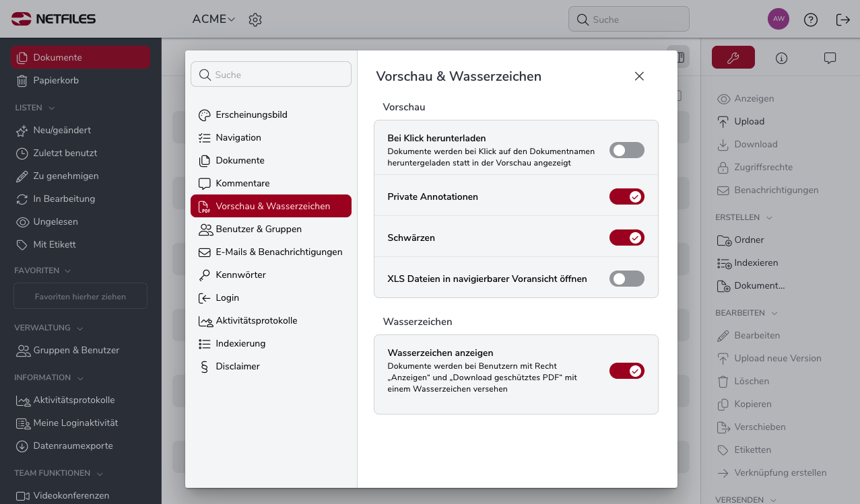The width and height of the screenshot is (860, 504).
Task: Turn off Wasserzeichen anzeigen switch
Action: [x=627, y=371]
